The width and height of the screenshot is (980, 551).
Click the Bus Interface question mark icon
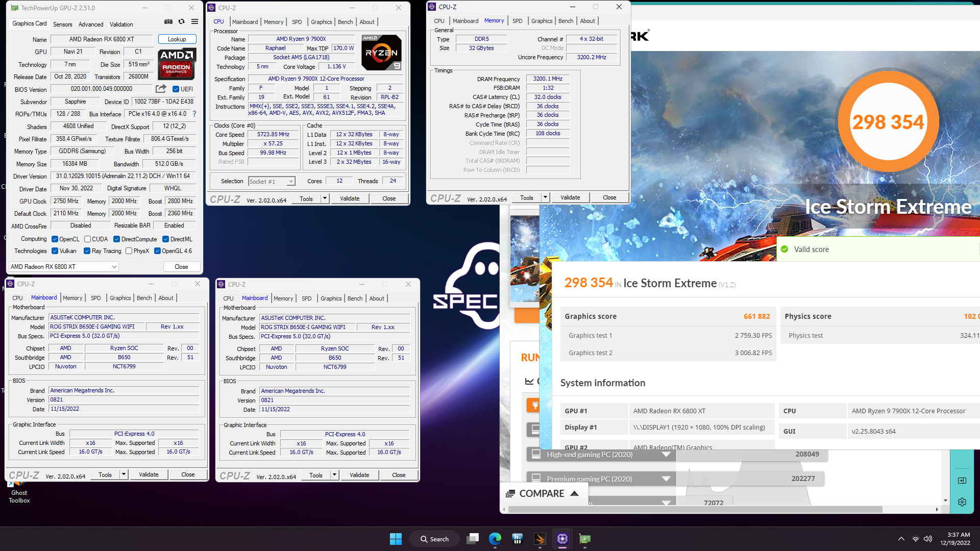194,114
